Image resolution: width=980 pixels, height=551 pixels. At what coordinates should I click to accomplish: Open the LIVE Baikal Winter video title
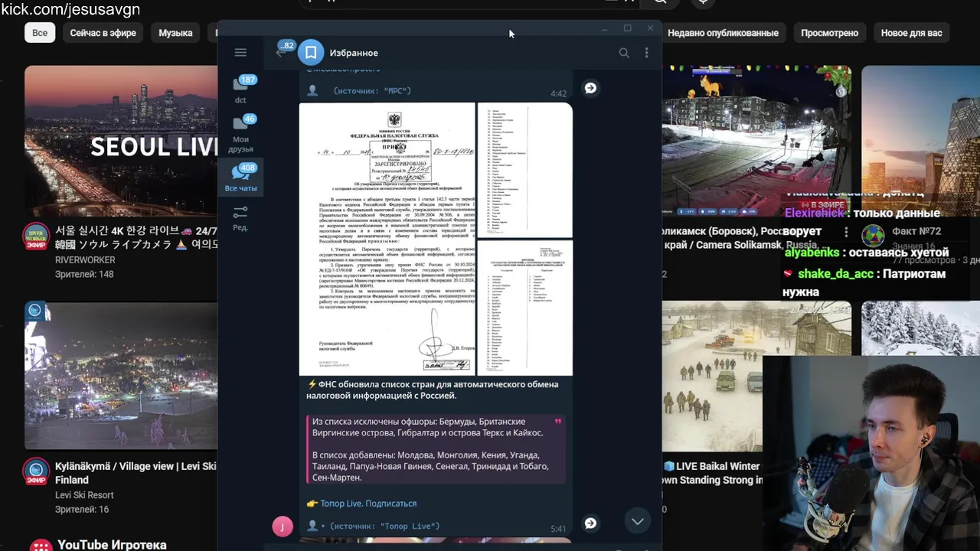pyautogui.click(x=712, y=473)
